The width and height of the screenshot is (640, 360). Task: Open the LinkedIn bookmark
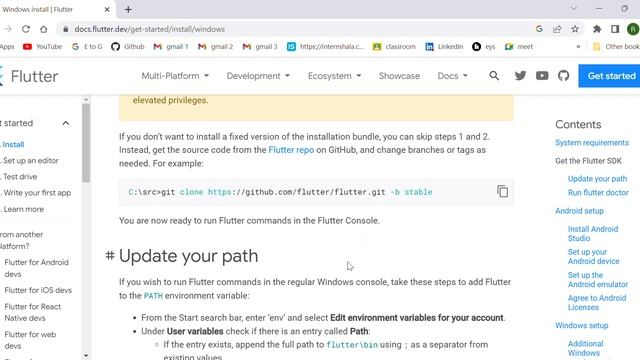tap(444, 47)
